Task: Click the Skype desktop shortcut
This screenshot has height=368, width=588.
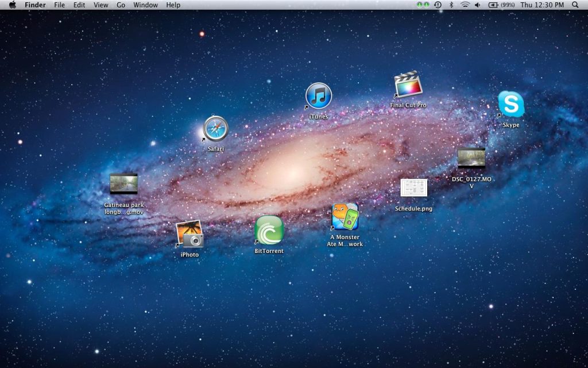Action: point(510,104)
